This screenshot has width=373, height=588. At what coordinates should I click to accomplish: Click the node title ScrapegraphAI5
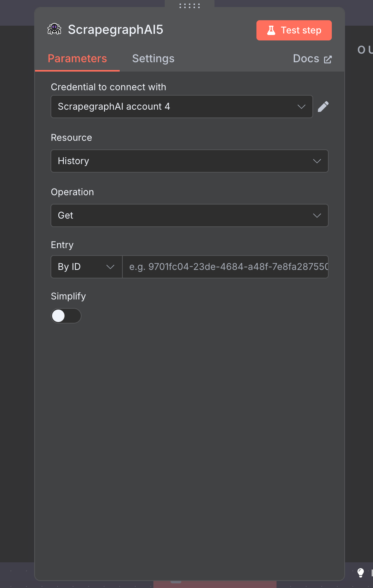coord(116,30)
